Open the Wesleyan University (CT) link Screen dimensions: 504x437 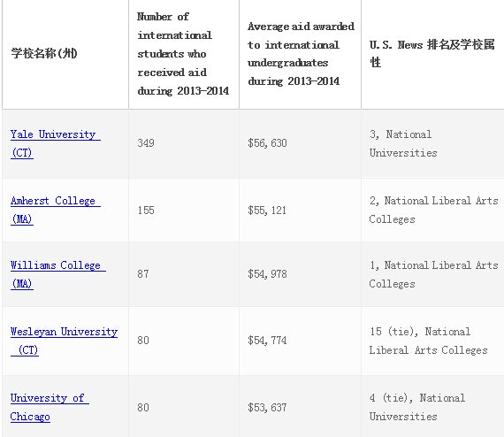pos(64,341)
